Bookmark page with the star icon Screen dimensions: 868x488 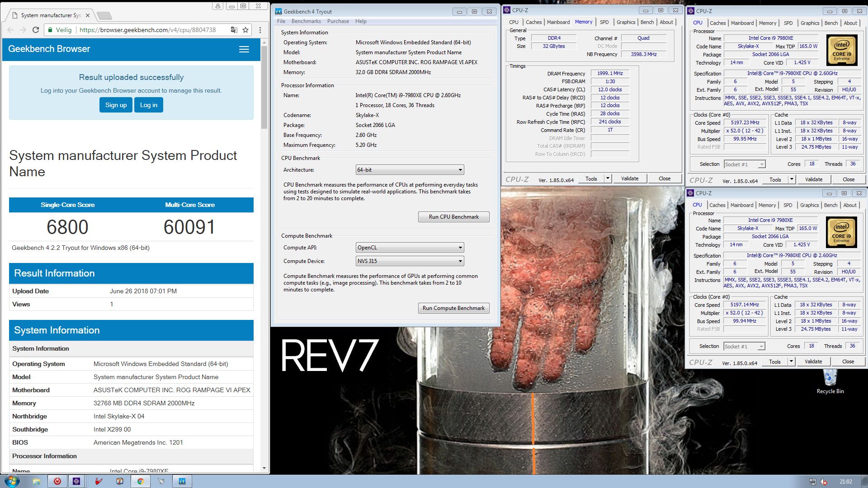(x=245, y=30)
